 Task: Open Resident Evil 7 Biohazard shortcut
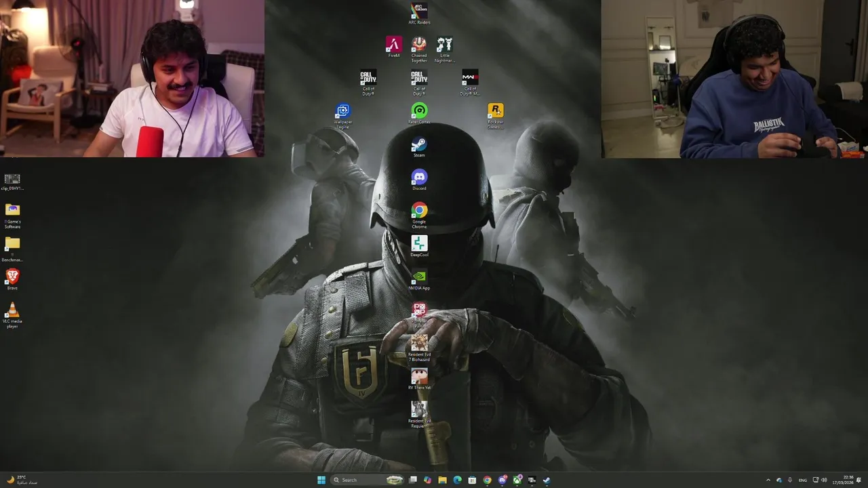point(419,348)
